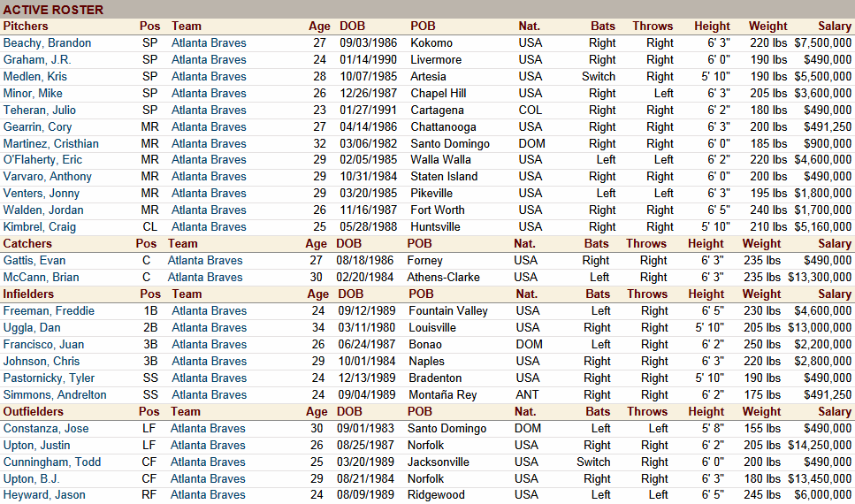The image size is (855, 504).
Task: Click the Active Roster title bar
Action: 53,10
